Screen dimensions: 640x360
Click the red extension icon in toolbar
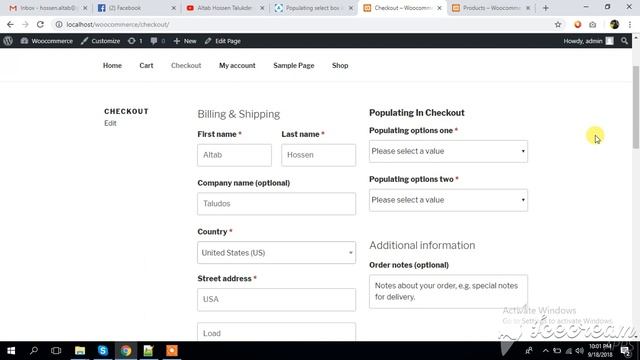tap(578, 24)
